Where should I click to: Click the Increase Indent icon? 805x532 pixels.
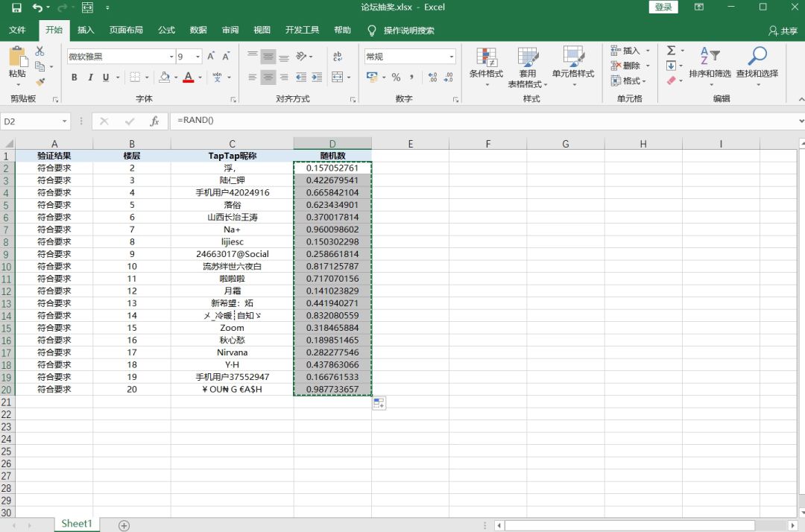318,77
